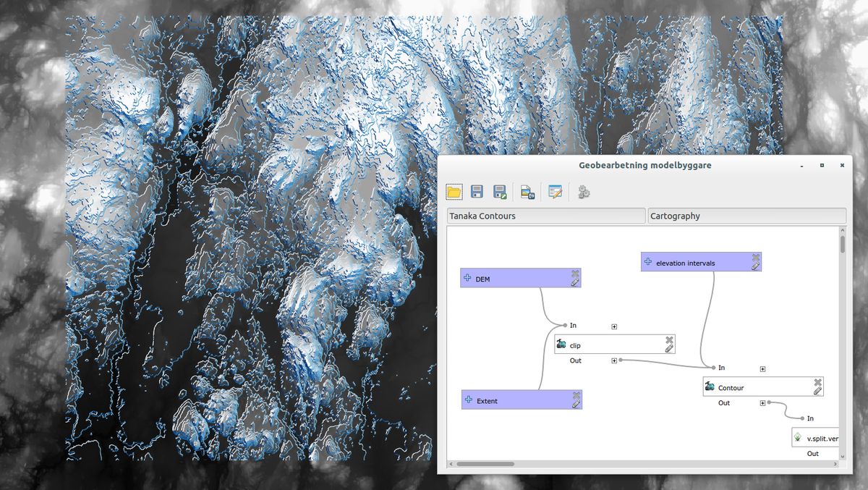This screenshot has height=490, width=868.
Task: Edit the DEM input with pencil icon
Action: pos(575,283)
